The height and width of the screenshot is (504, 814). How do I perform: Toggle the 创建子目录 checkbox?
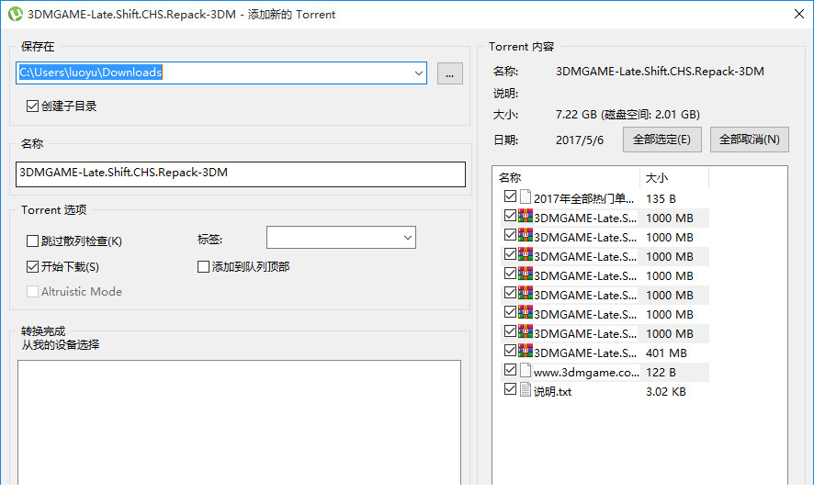[x=32, y=106]
